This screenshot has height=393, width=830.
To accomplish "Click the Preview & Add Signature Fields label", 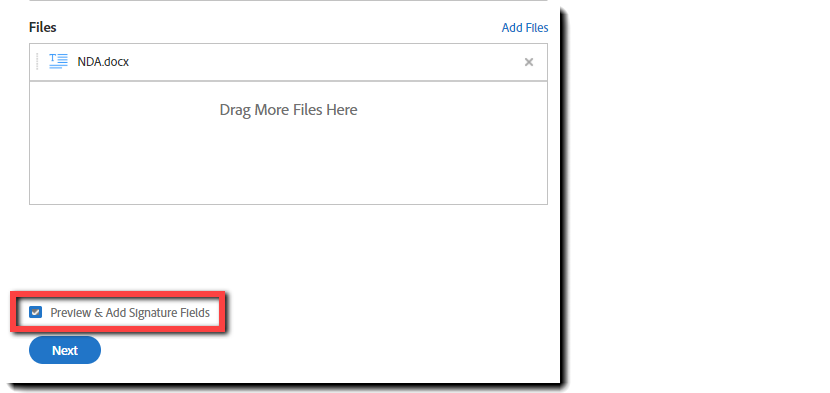I will pyautogui.click(x=130, y=312).
